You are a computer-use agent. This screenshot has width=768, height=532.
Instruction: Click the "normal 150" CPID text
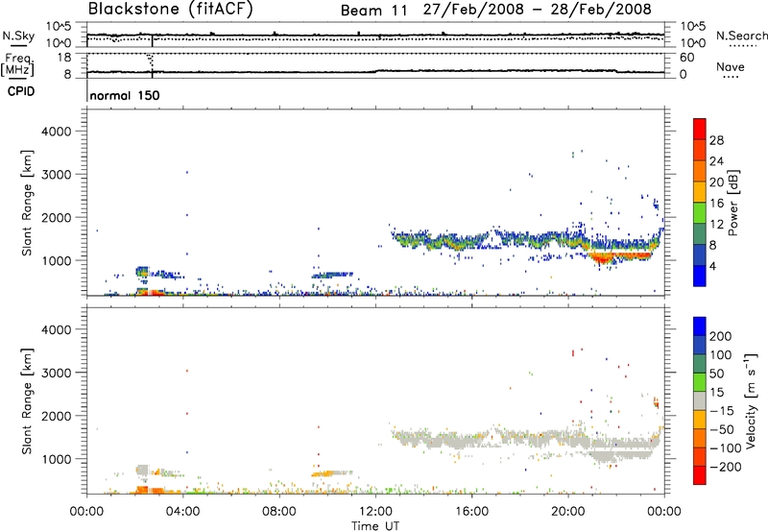pyautogui.click(x=125, y=95)
